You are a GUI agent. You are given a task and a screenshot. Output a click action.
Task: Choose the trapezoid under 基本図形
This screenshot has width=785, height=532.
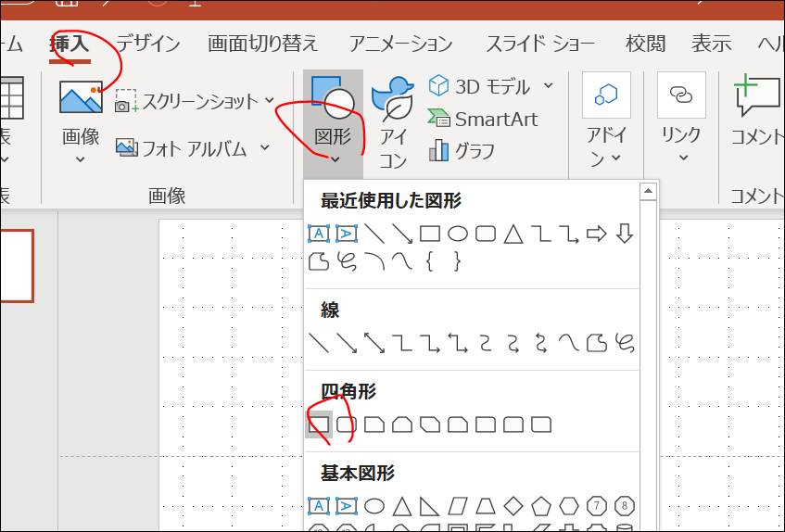pyautogui.click(x=486, y=506)
